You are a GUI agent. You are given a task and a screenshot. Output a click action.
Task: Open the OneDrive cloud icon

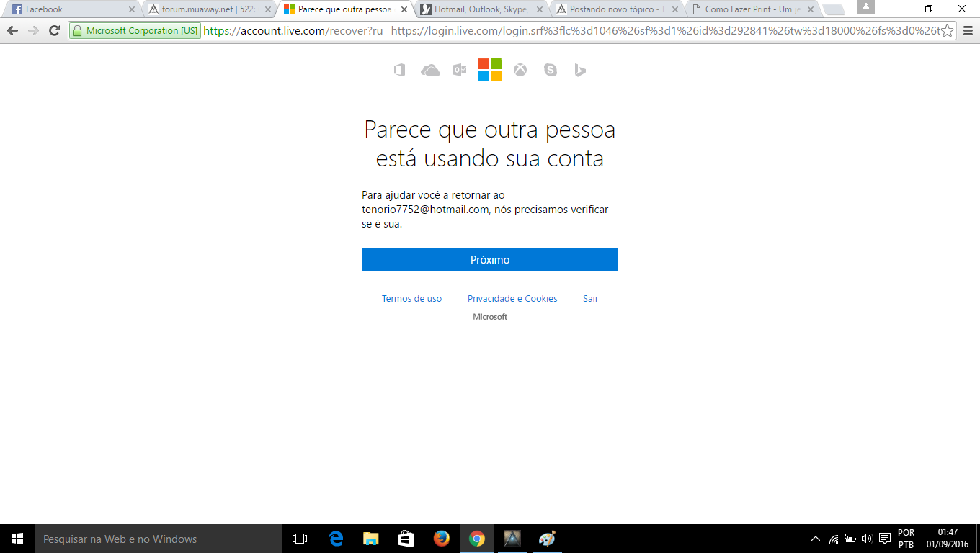(430, 70)
